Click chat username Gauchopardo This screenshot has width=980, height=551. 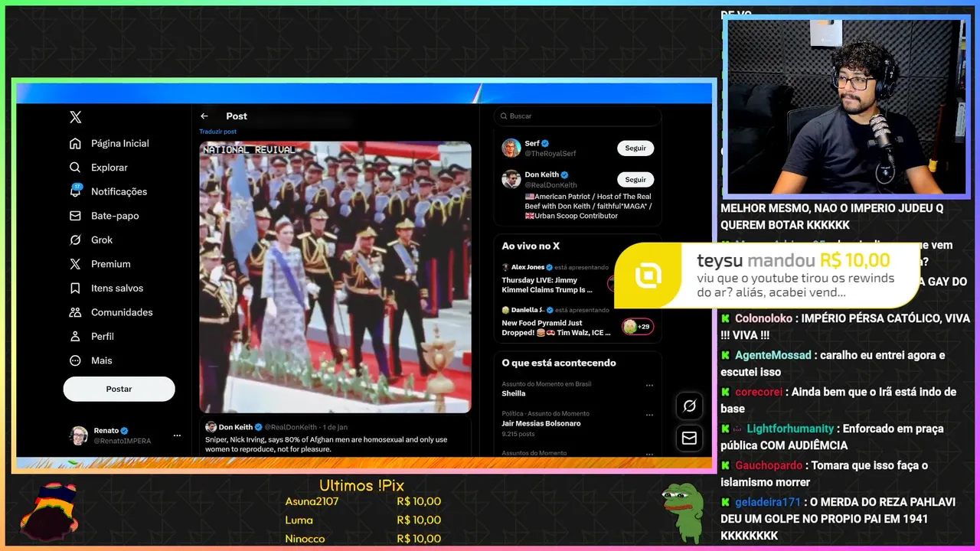tap(769, 465)
